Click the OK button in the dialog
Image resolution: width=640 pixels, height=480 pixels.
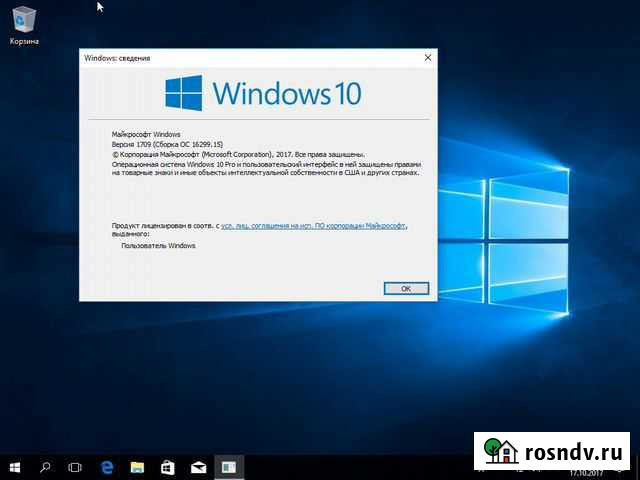(406, 289)
